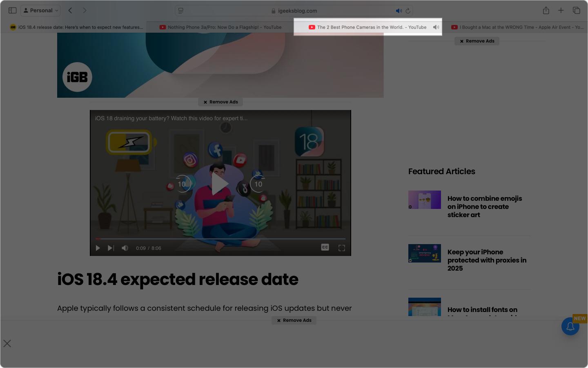Image resolution: width=588 pixels, height=368 pixels.
Task: Click Remove Ads above the video
Action: point(220,102)
